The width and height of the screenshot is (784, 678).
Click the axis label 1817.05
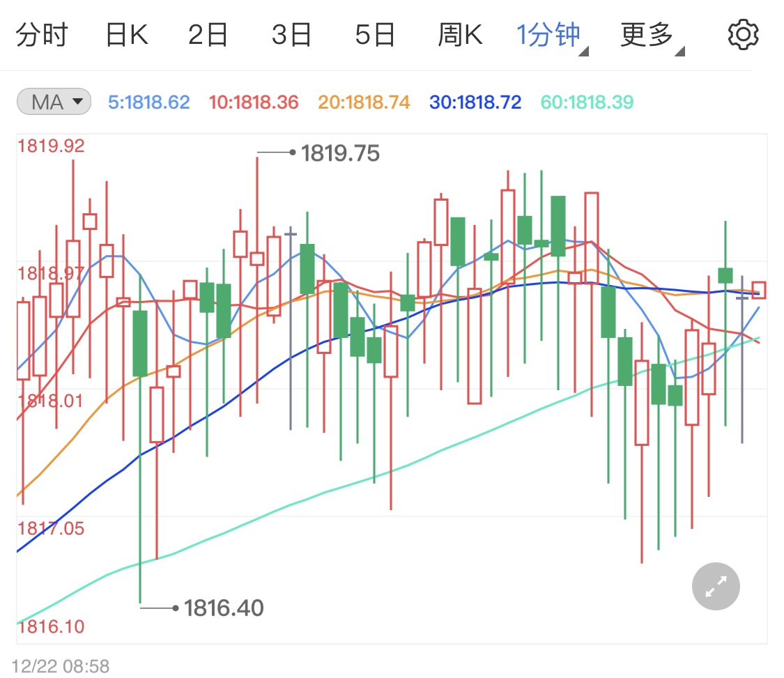coord(51,528)
